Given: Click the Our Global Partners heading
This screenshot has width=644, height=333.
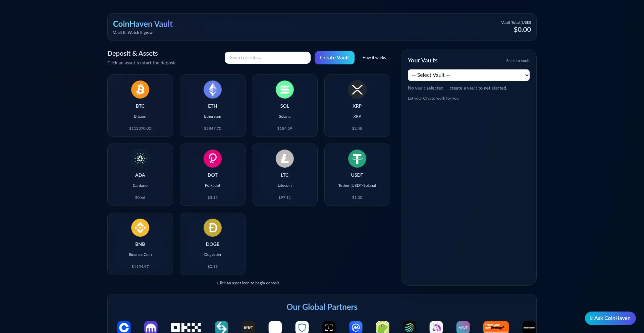Looking at the screenshot, I should [322, 307].
